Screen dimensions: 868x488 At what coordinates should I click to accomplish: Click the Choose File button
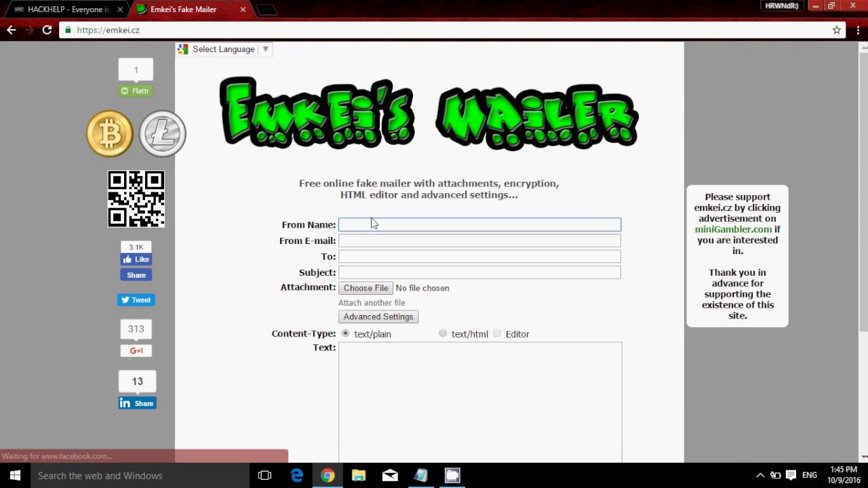point(366,288)
